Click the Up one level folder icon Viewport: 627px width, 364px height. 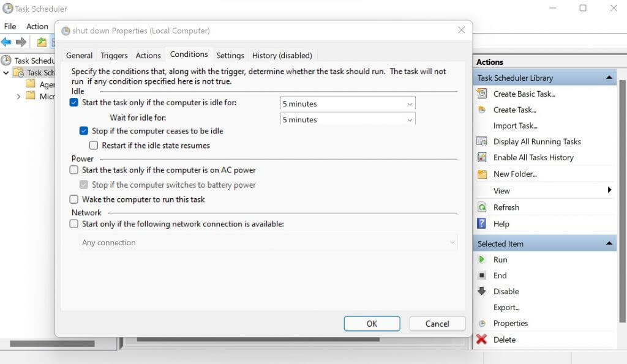tap(42, 42)
